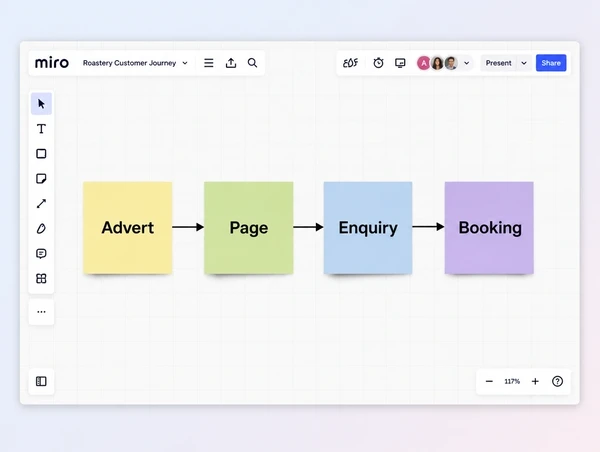Click the man collaborator avatar
The height and width of the screenshot is (452, 600).
click(451, 63)
